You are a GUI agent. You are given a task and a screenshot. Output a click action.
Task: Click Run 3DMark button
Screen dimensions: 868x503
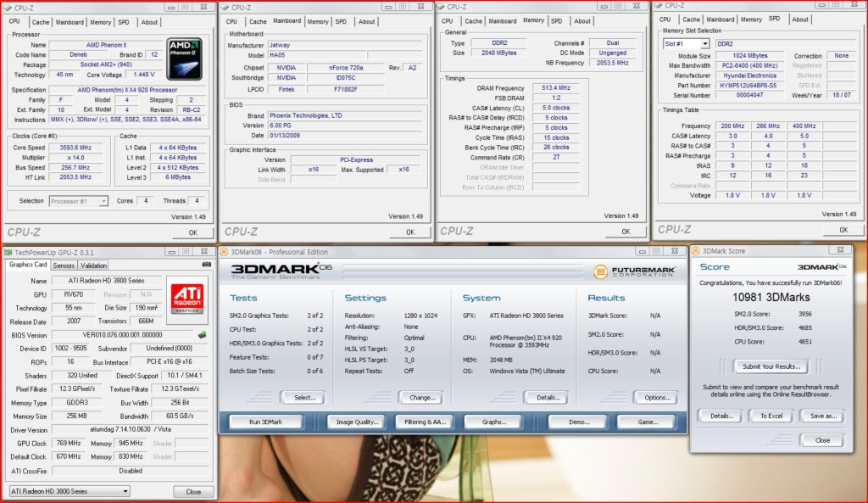click(x=265, y=422)
